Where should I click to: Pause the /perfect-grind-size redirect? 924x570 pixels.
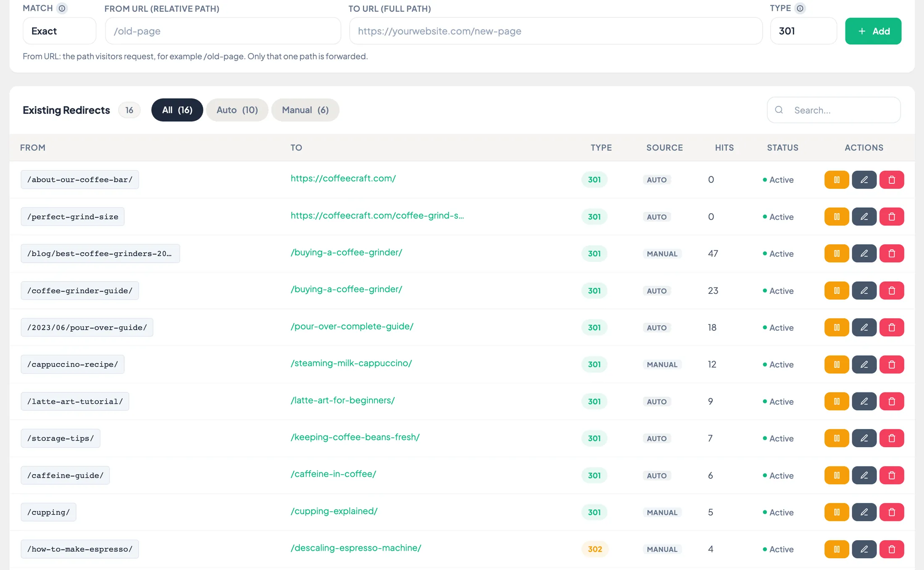coord(837,217)
